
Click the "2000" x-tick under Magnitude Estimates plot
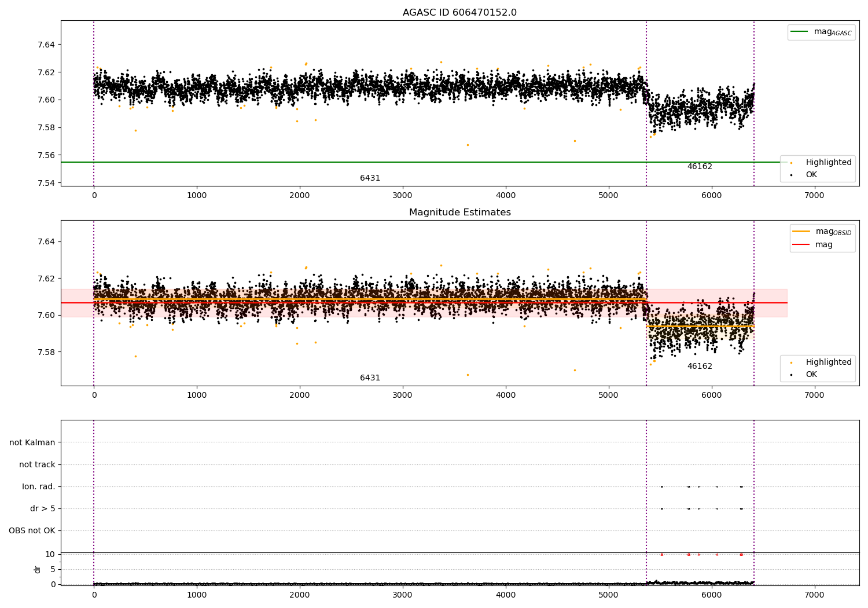300,395
